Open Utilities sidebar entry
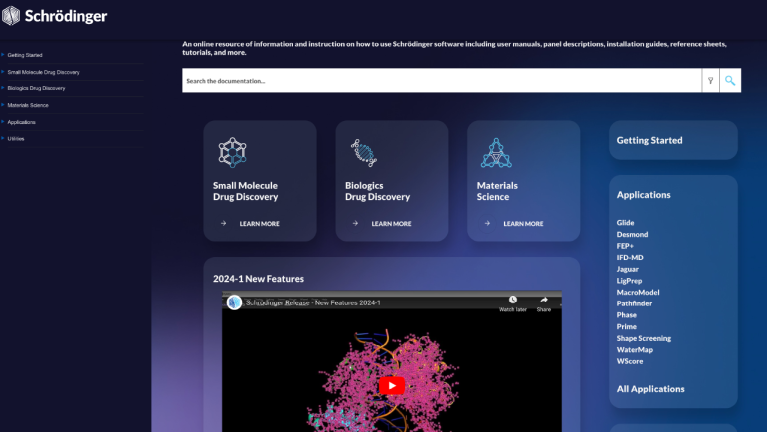 (16, 138)
